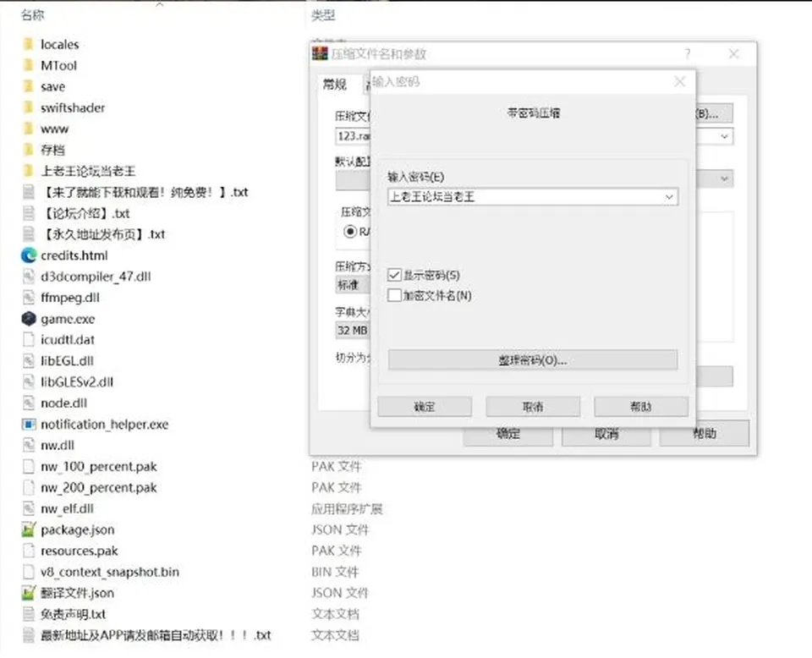Expand the password entry dropdown arrow
The height and width of the screenshot is (658, 812).
tap(669, 197)
